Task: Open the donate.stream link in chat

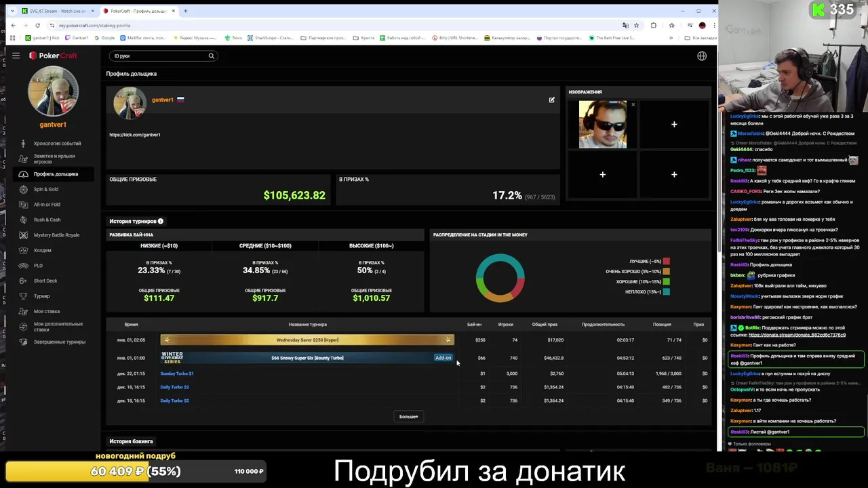Action: (x=797, y=335)
